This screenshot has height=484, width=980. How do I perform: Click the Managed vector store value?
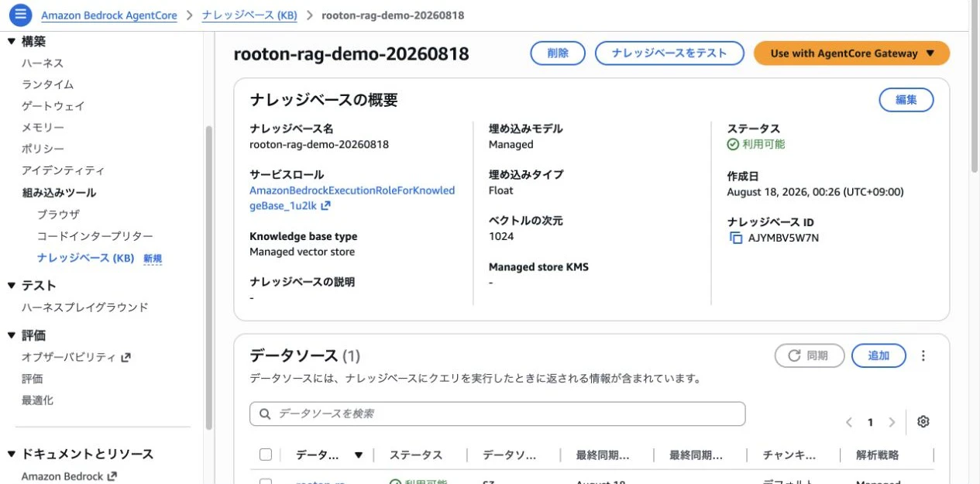tap(302, 252)
